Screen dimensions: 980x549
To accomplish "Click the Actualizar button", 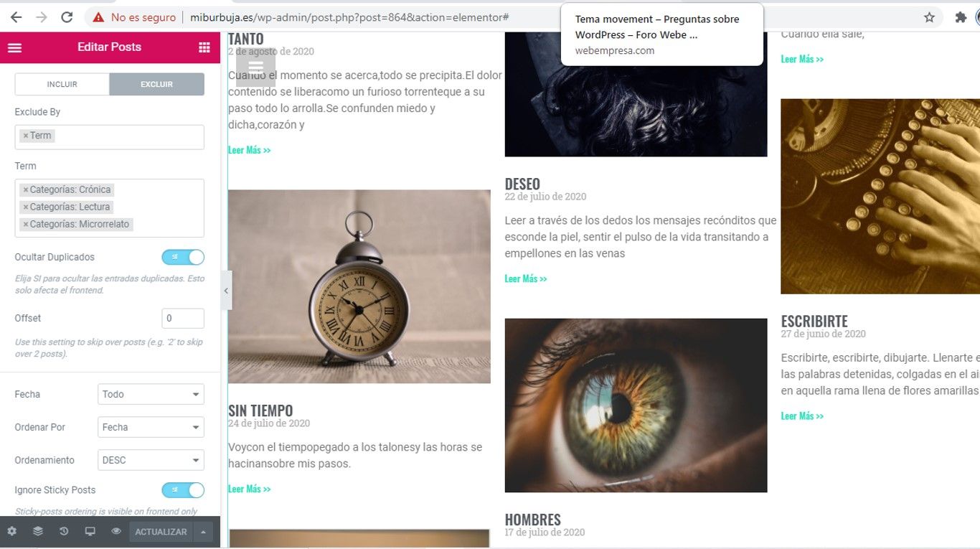I will pos(161,532).
